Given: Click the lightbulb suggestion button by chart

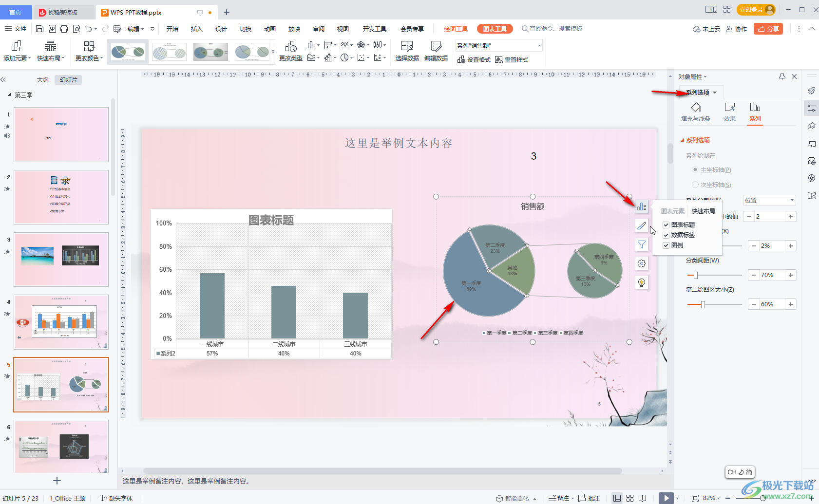Looking at the screenshot, I should pos(642,282).
